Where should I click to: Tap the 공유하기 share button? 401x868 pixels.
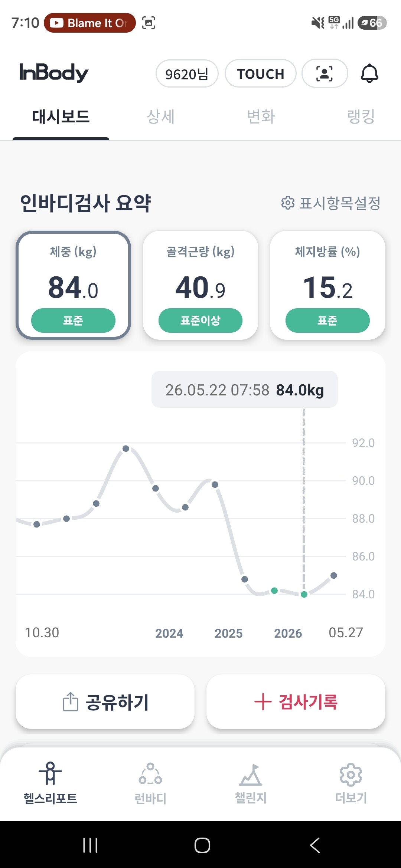(x=105, y=701)
